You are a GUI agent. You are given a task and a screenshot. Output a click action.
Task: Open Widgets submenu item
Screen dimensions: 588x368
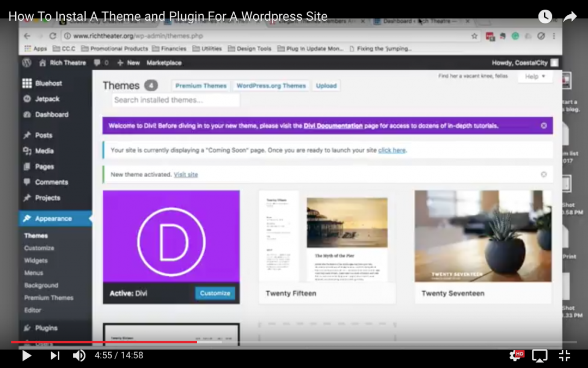coord(35,261)
